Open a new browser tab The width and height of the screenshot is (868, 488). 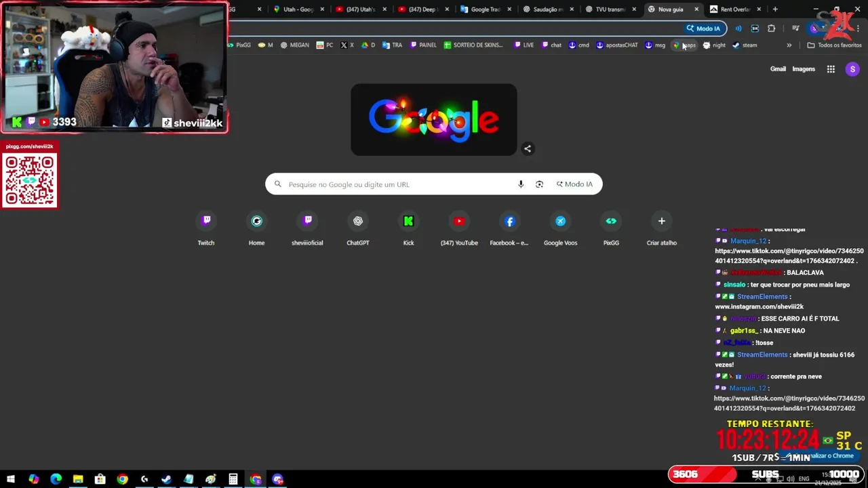coord(775,9)
